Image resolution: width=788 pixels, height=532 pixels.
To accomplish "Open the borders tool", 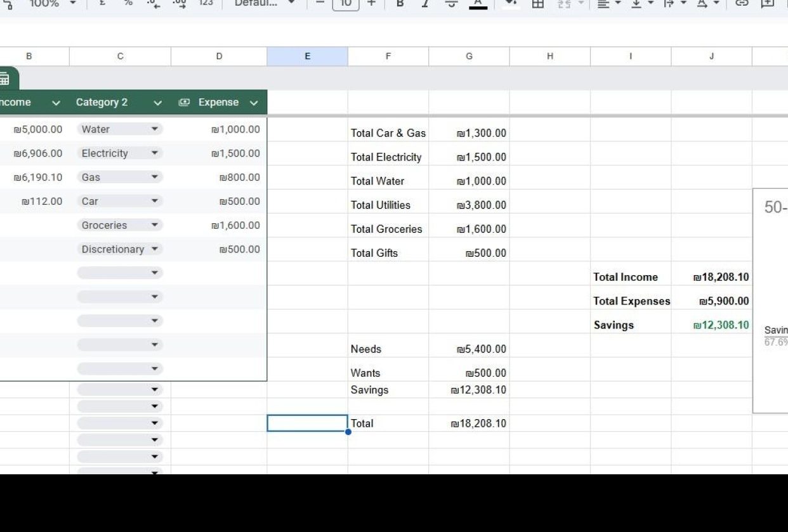I will (x=537, y=3).
